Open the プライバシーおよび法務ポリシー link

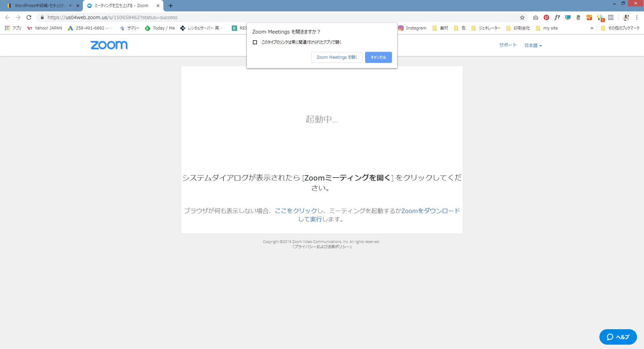322,247
